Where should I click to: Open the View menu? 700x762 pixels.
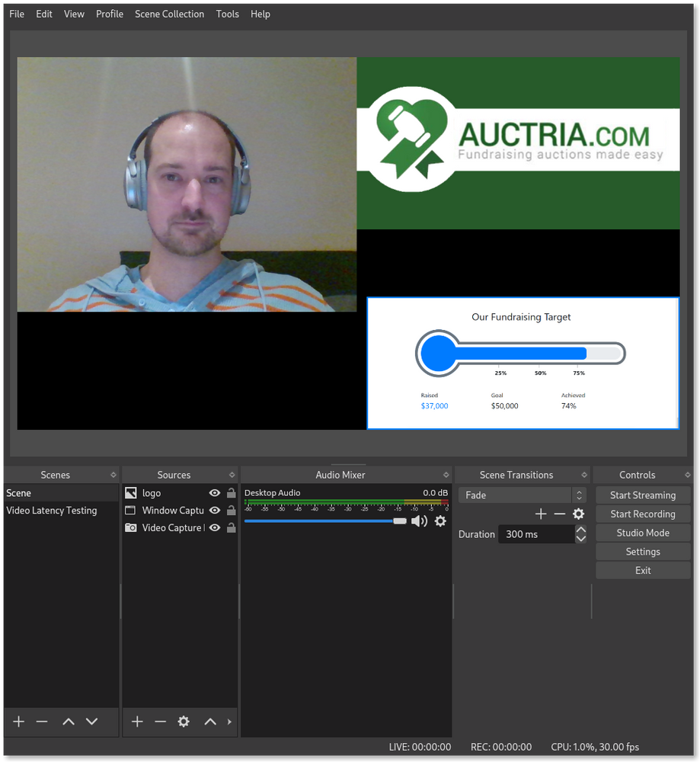point(74,14)
